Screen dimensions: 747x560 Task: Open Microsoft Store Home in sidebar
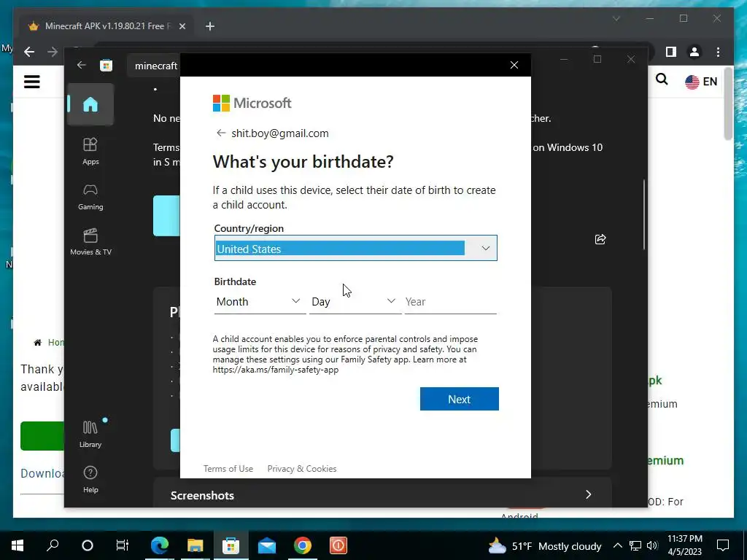coord(90,104)
